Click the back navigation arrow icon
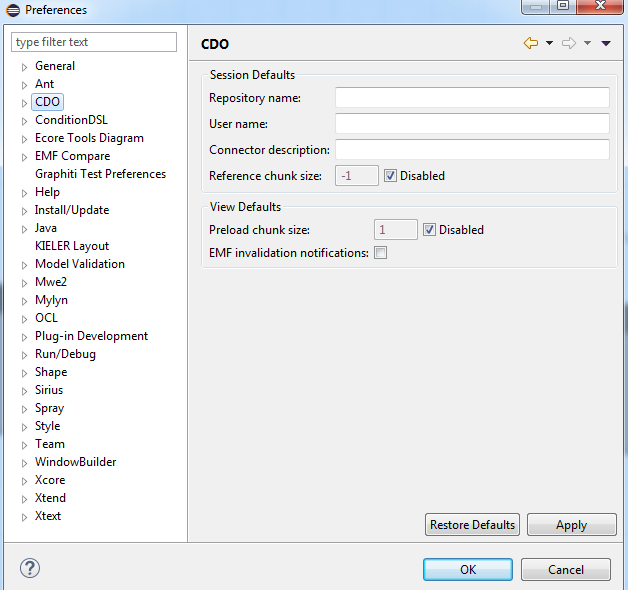The width and height of the screenshot is (628, 590). (x=531, y=43)
